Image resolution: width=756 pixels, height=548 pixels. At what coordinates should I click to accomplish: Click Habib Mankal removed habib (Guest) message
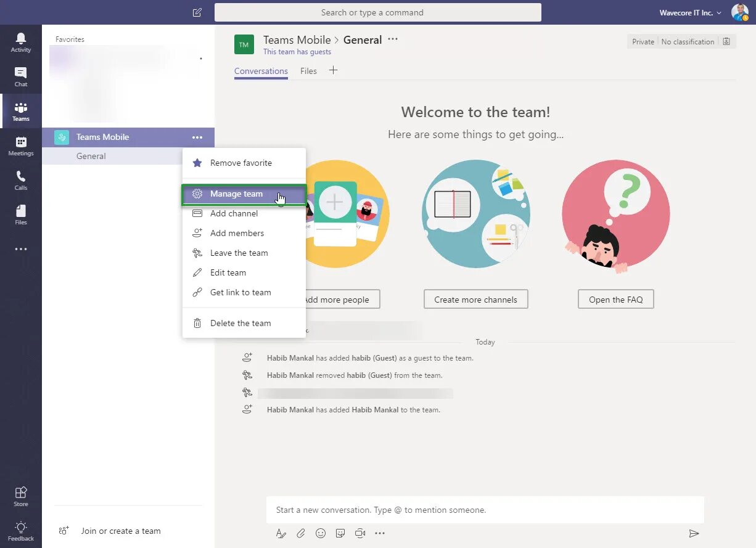(355, 375)
